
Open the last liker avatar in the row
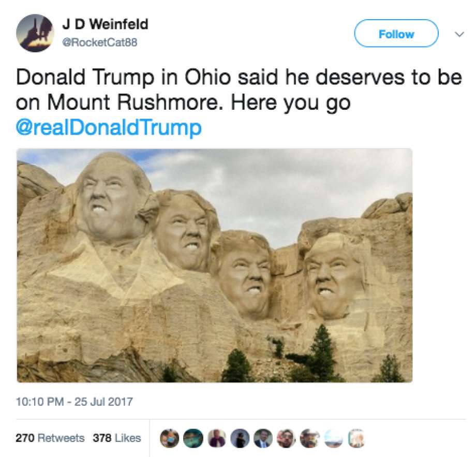(356, 438)
